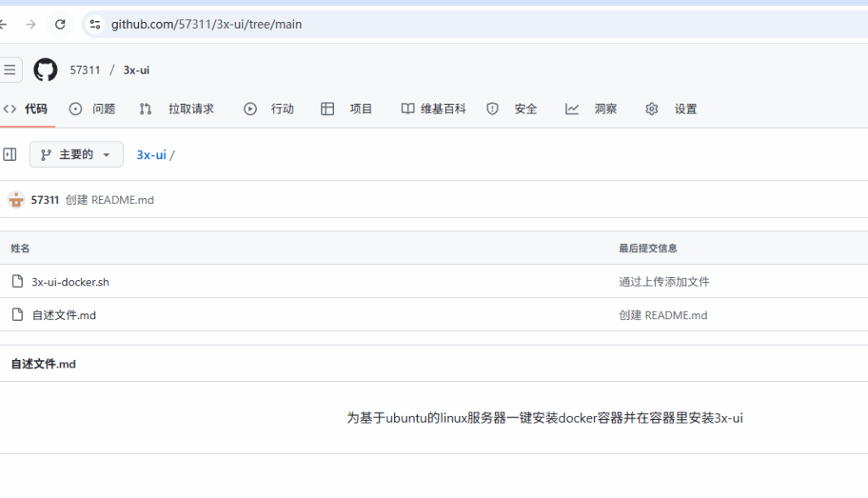868x498 pixels.
Task: Click the 自述文件.md readme heading
Action: [x=43, y=363]
